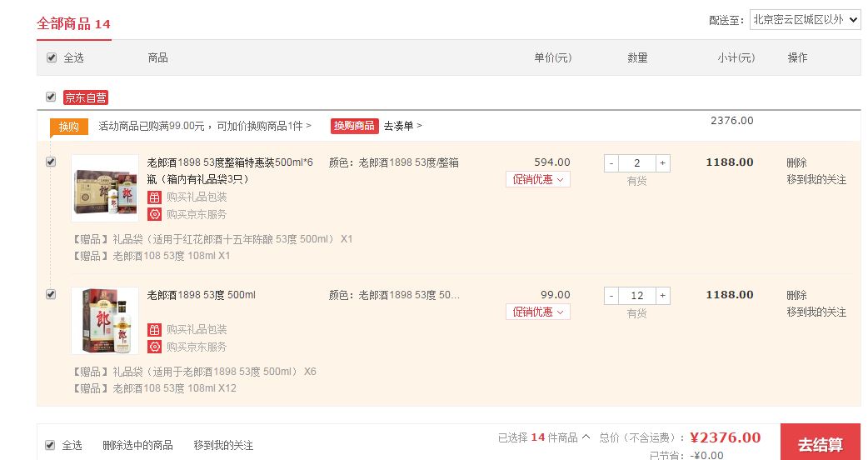Click total price ¥2376.00
Viewport: 868px width, 460px height.
tap(726, 437)
